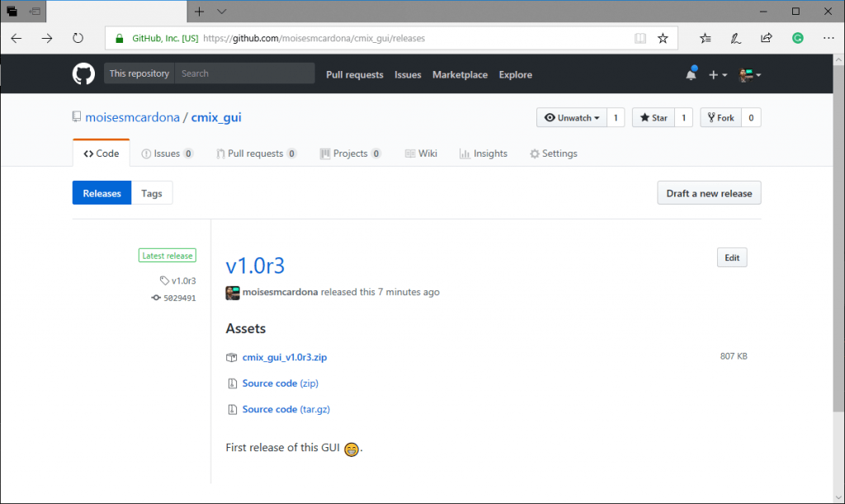The width and height of the screenshot is (845, 504).
Task: Click the green site security padlock
Action: [120, 38]
